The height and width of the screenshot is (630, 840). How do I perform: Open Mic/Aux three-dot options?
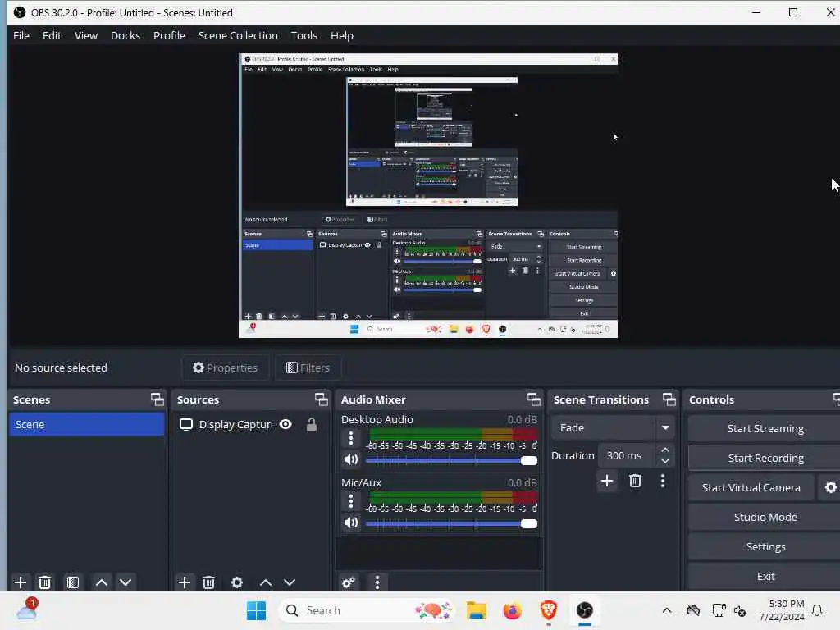pyautogui.click(x=351, y=501)
